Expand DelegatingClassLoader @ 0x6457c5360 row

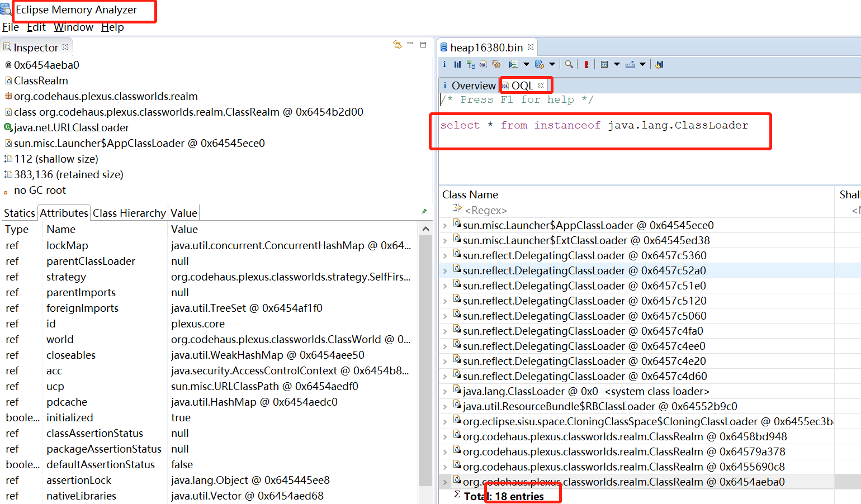pyautogui.click(x=445, y=256)
